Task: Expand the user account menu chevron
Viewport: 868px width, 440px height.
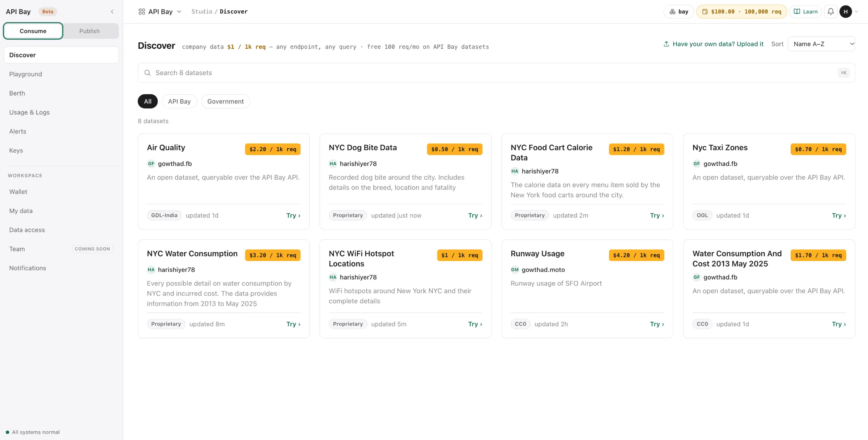Action: click(x=856, y=12)
